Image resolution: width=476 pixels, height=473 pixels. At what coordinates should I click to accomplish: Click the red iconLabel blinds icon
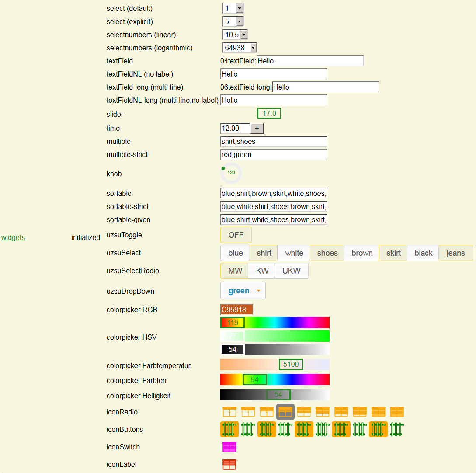229,464
